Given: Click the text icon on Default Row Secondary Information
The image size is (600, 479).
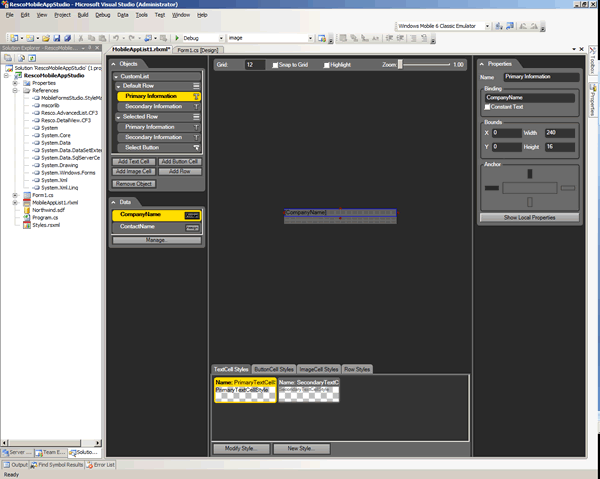Looking at the screenshot, I should click(196, 106).
